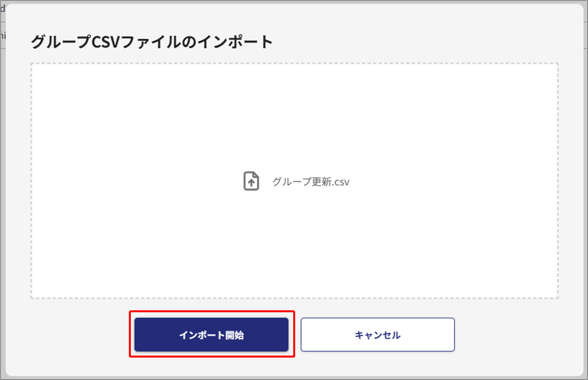
Task: Click the dashed CSV drop zone area
Action: click(x=294, y=181)
